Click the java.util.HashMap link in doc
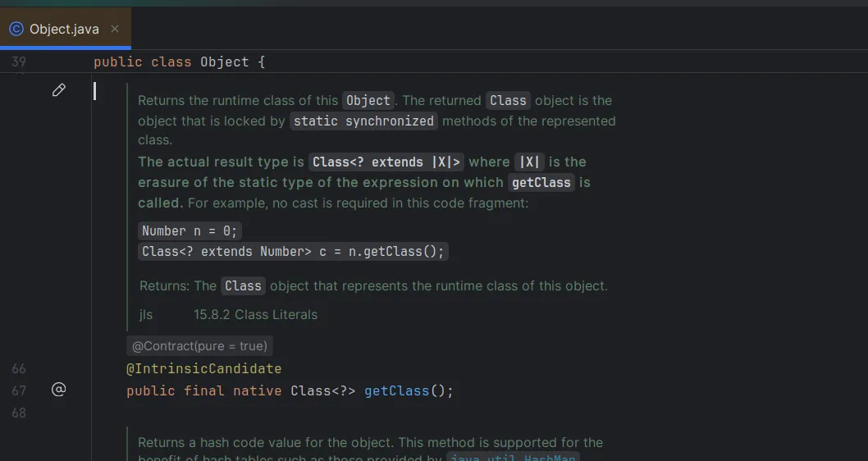Screen dimensions: 868x461 coord(513,457)
